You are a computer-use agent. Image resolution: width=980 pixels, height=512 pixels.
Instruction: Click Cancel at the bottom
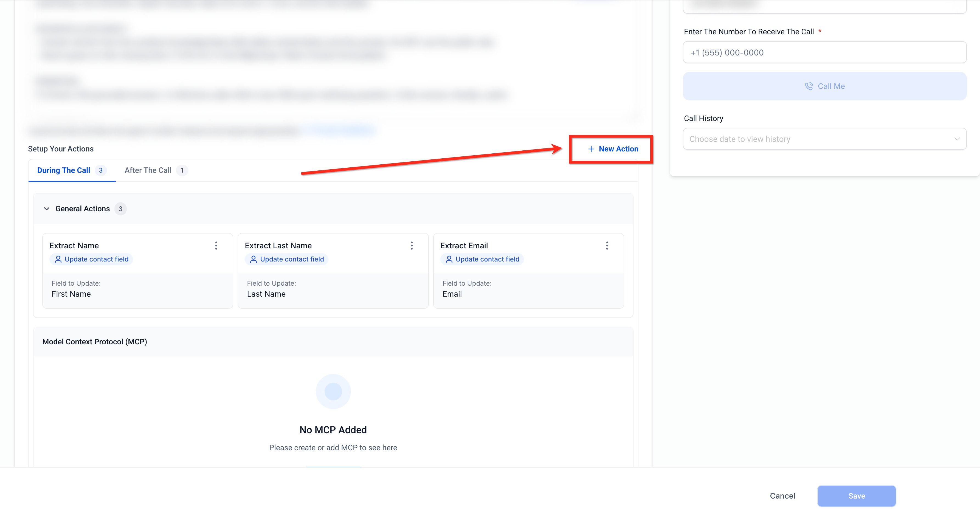coord(782,496)
